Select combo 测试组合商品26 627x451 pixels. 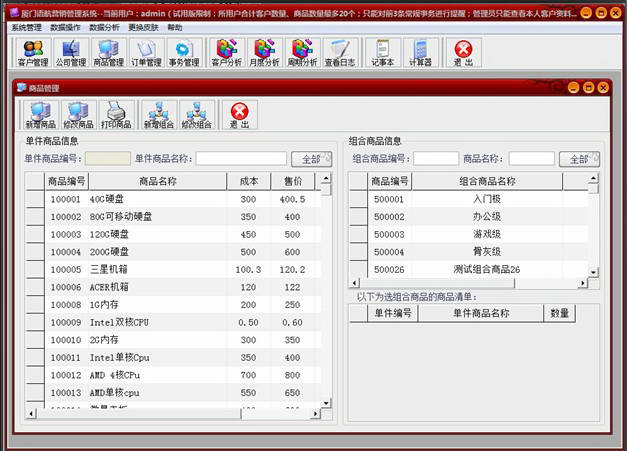[x=487, y=269]
